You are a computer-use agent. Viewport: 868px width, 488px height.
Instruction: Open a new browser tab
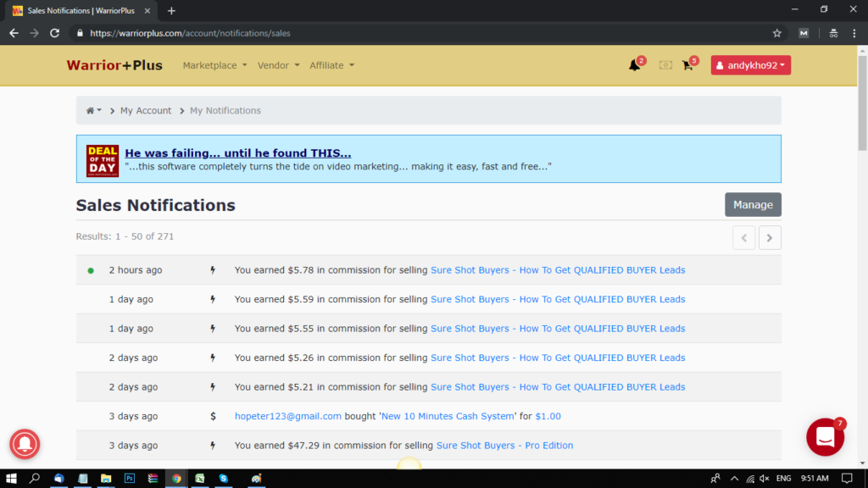tap(171, 10)
